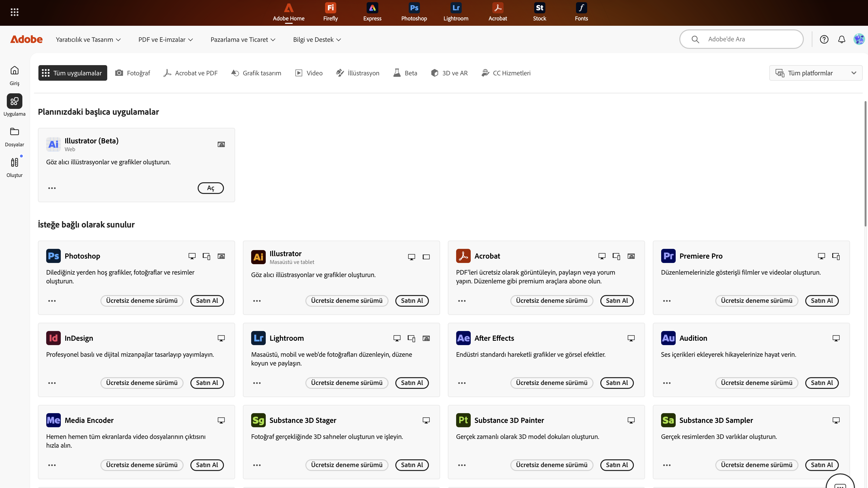Switch to 3D ve AR tab

[449, 73]
